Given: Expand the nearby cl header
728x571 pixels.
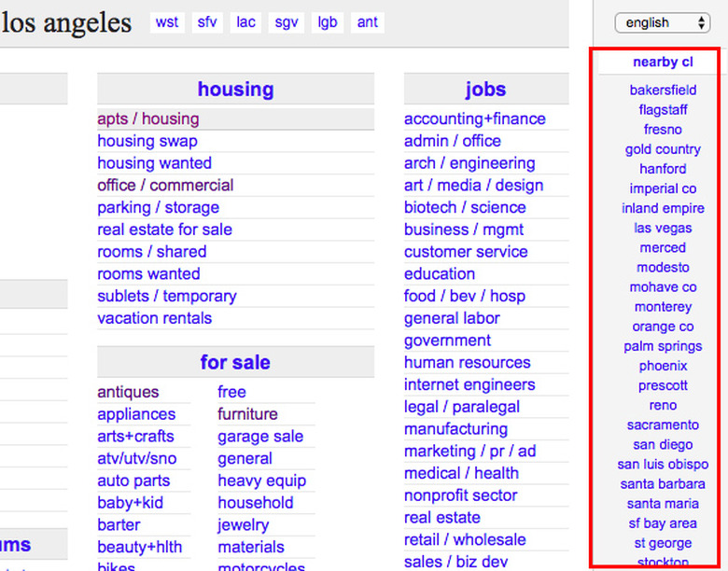Looking at the screenshot, I should pos(663,63).
